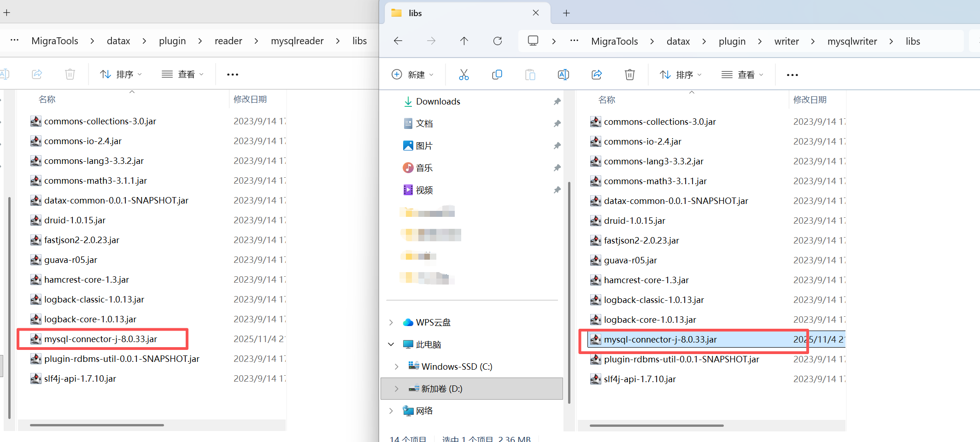Expand 新加卷 (D:) tree node
Screen dimensions: 980x442
click(397, 389)
